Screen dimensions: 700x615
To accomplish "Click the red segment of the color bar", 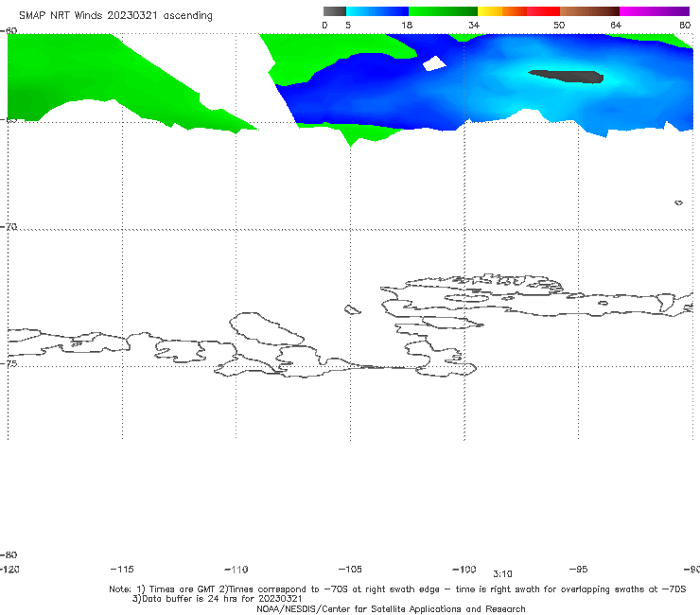I will (543, 11).
